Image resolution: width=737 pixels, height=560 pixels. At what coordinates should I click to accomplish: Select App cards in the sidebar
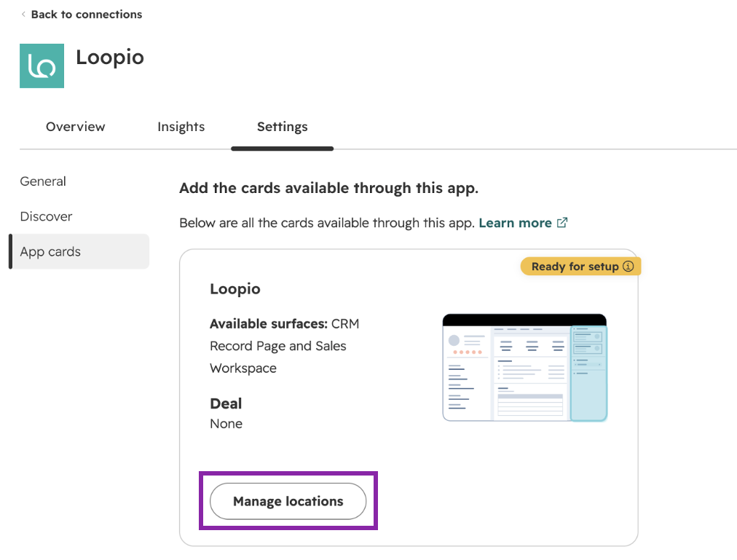[79, 251]
